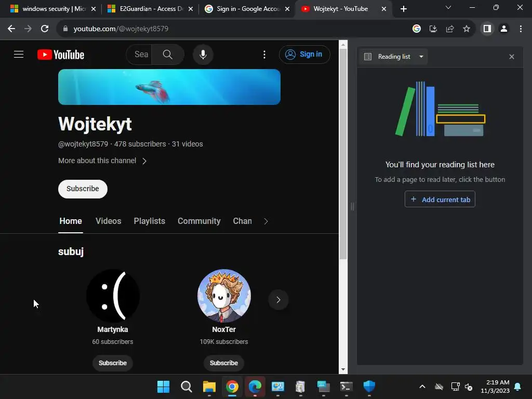This screenshot has width=532, height=399.
Task: Go to the YouTube home logo
Action: (x=61, y=55)
